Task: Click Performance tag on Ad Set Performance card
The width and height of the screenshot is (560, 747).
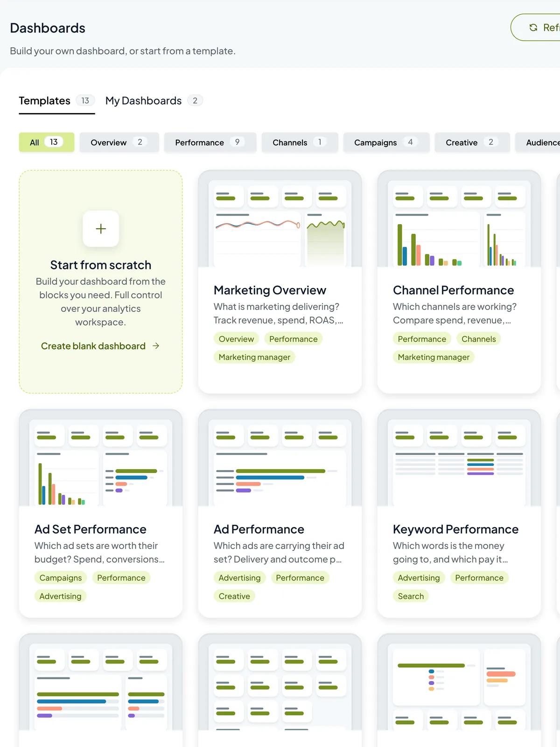Action: pos(121,578)
